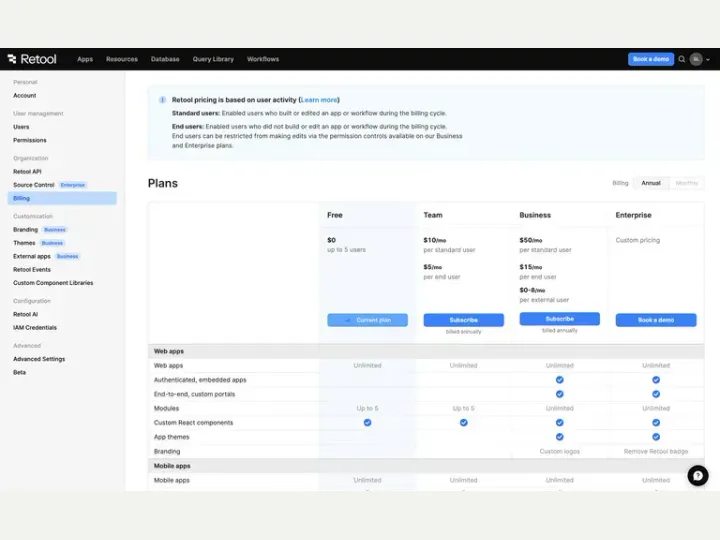The height and width of the screenshot is (540, 720).
Task: Switch billing to Monthly
Action: pos(686,183)
